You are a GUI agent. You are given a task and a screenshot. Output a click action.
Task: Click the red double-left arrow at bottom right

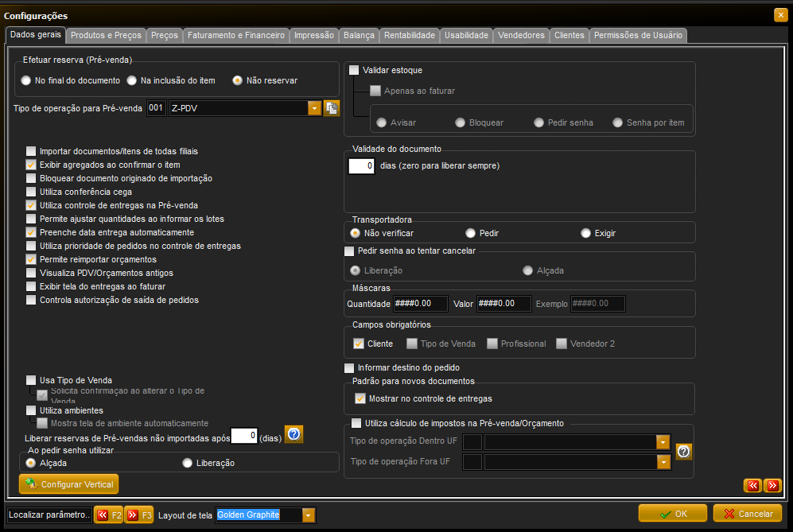point(752,485)
